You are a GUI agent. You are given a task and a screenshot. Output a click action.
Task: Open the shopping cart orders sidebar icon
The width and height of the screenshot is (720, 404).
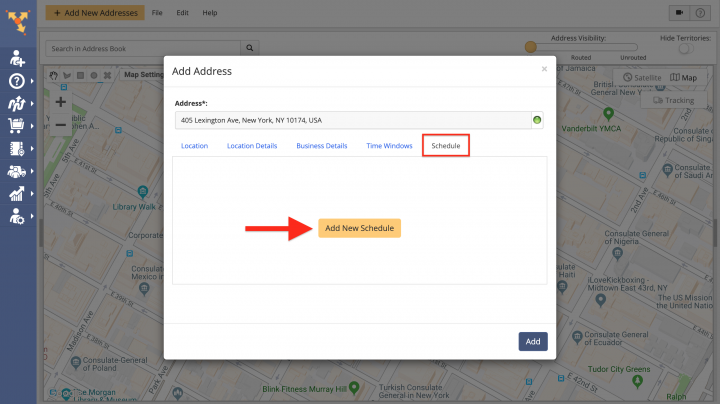pyautogui.click(x=17, y=126)
